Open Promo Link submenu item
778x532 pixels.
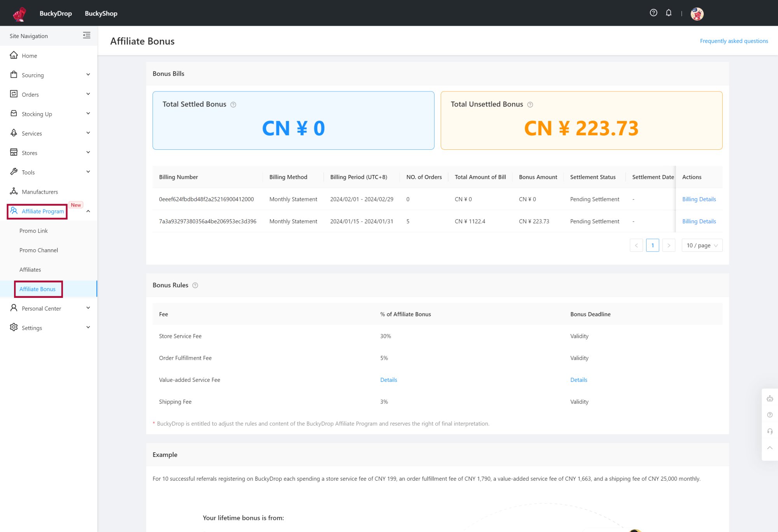click(x=33, y=231)
